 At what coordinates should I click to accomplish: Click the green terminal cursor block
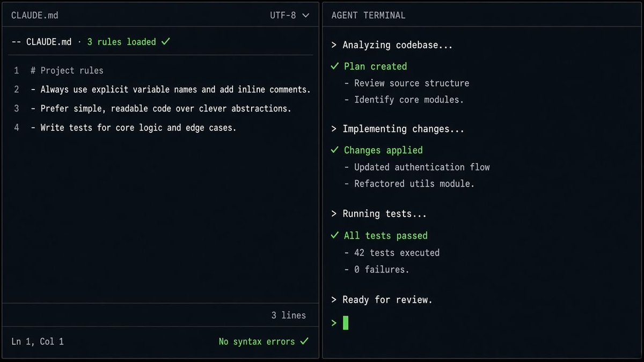pos(346,323)
